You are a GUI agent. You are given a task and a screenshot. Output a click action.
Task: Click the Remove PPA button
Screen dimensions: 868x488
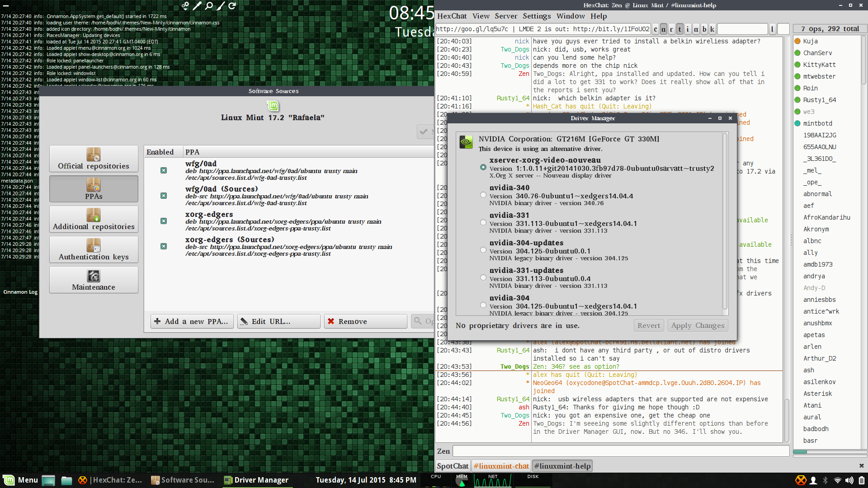point(366,321)
